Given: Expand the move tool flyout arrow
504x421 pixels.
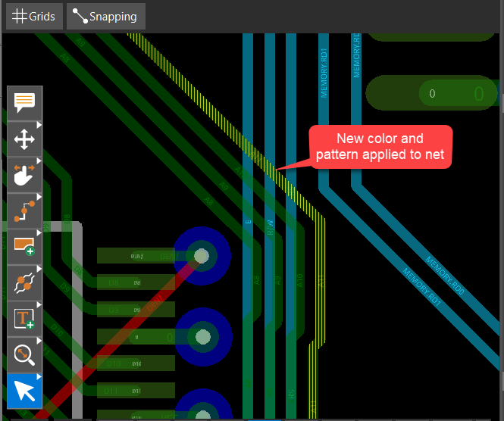Looking at the screenshot, I should [39, 125].
